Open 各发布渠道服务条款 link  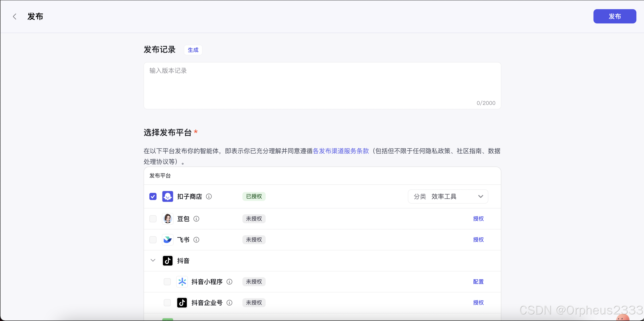pyautogui.click(x=341, y=151)
